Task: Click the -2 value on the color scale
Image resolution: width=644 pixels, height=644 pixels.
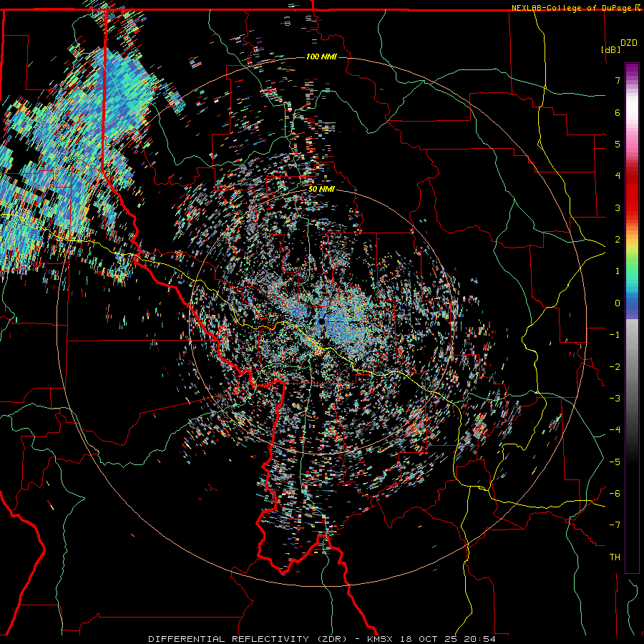Action: (x=615, y=367)
